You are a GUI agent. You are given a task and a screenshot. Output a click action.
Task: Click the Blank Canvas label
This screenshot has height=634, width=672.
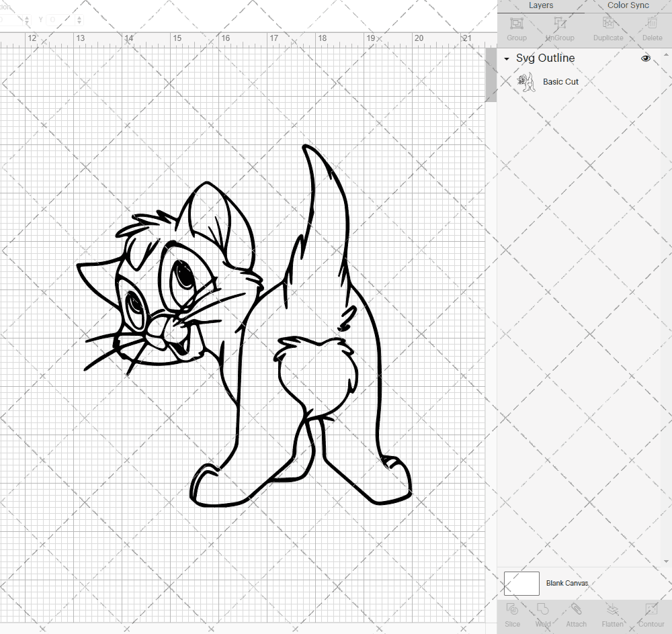point(567,583)
